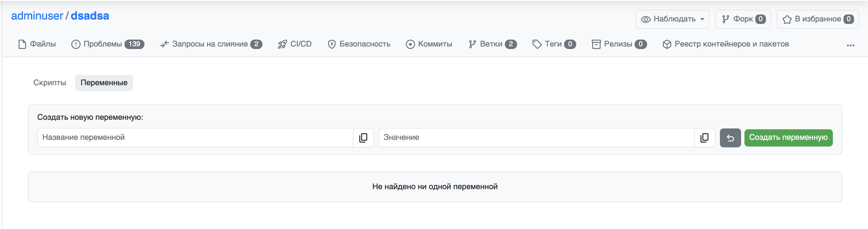Click the commit icon beside Коммиты

(410, 44)
